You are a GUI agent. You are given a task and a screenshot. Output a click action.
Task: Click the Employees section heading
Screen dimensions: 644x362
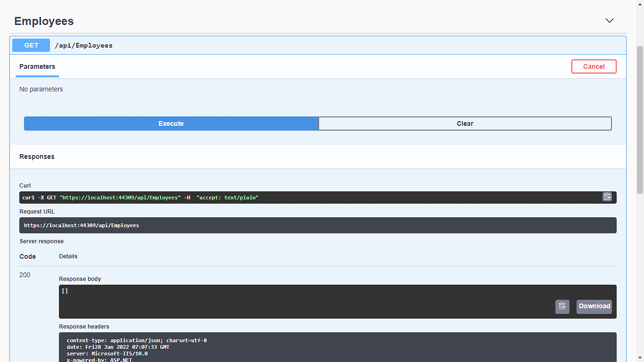(x=44, y=21)
